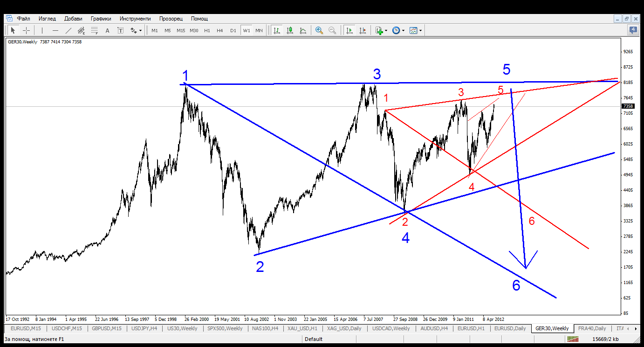Expand the periodicity dropdown arrow

[x=403, y=31]
